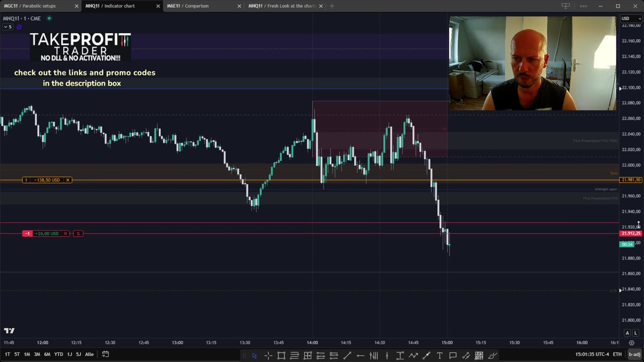The image size is (644, 362).
Task: Cancel the orange -138,50 USD order line
Action: point(67,180)
